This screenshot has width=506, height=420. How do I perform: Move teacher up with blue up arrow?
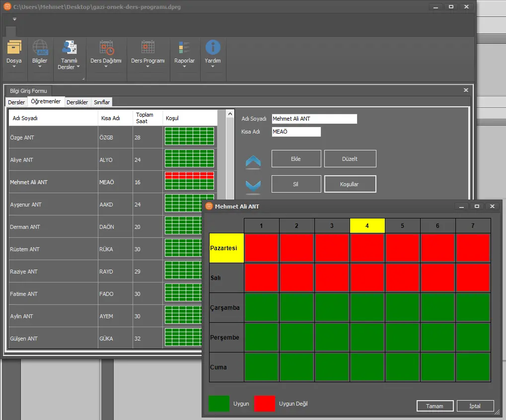tap(253, 161)
